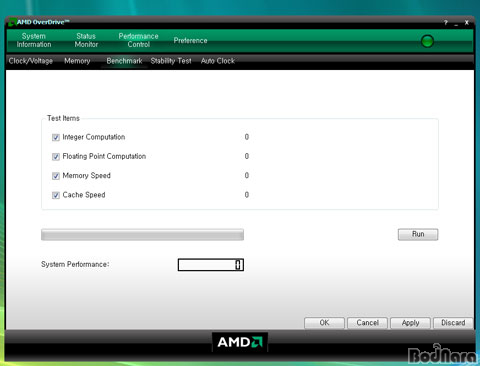Click the green status indicator light
This screenshot has width=480, height=366.
(427, 41)
